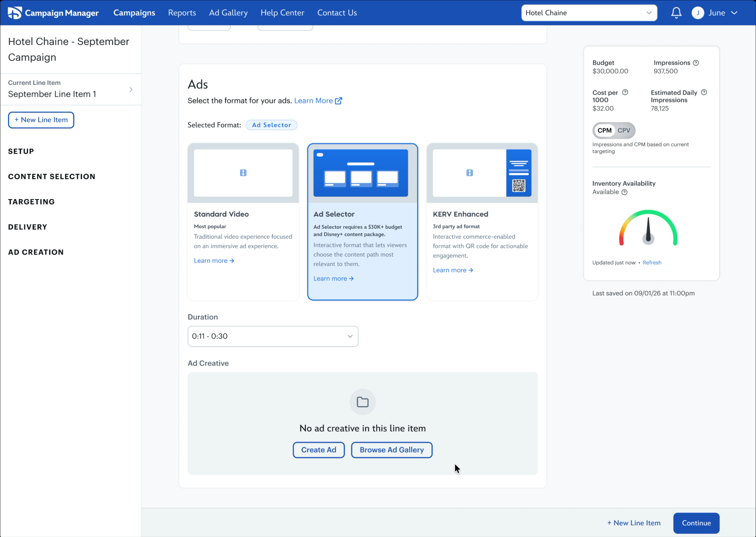The image size is (756, 537).
Task: Open the Duration dropdown
Action: (273, 336)
